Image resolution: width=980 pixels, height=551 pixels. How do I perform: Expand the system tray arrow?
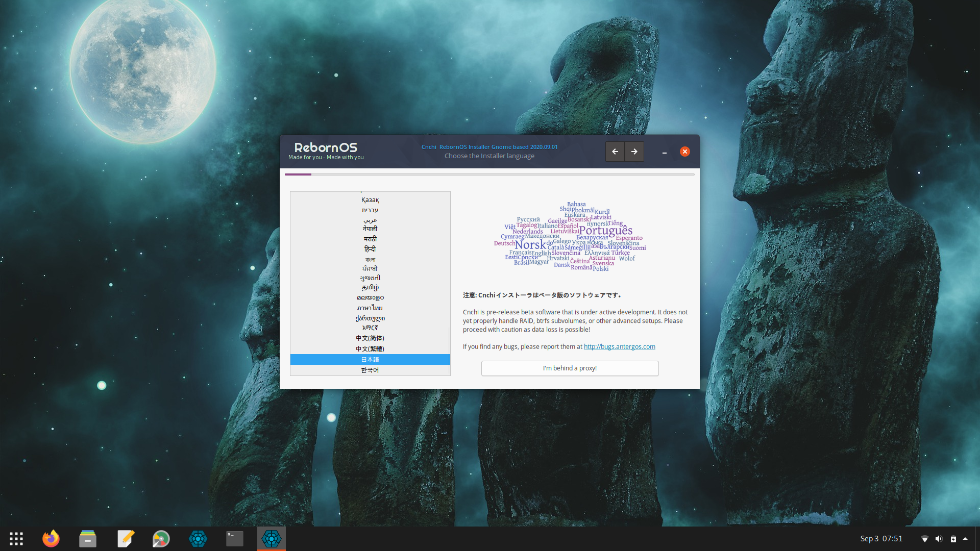point(965,539)
